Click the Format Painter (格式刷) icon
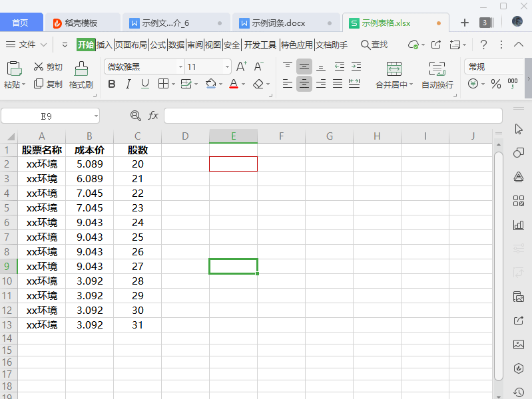This screenshot has height=399, width=532. pos(81,68)
